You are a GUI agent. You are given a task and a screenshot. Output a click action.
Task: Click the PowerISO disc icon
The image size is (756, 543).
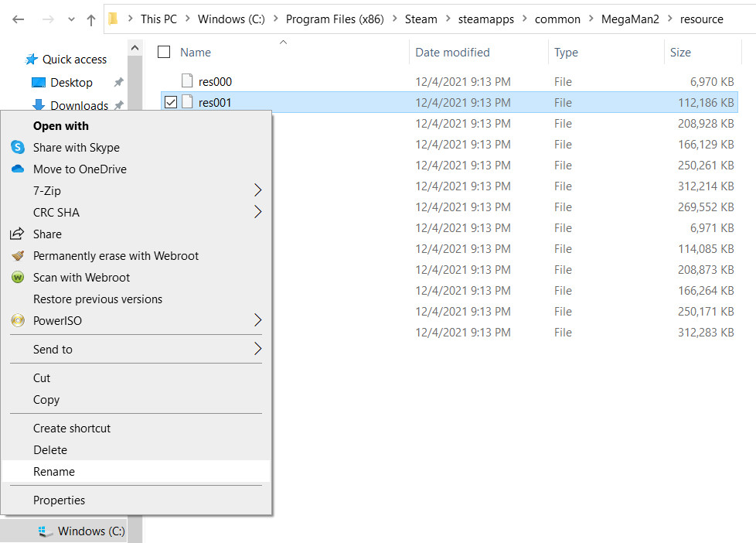point(18,321)
